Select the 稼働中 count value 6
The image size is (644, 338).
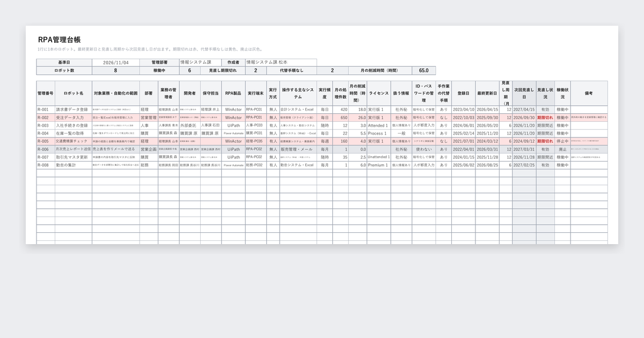(x=189, y=70)
